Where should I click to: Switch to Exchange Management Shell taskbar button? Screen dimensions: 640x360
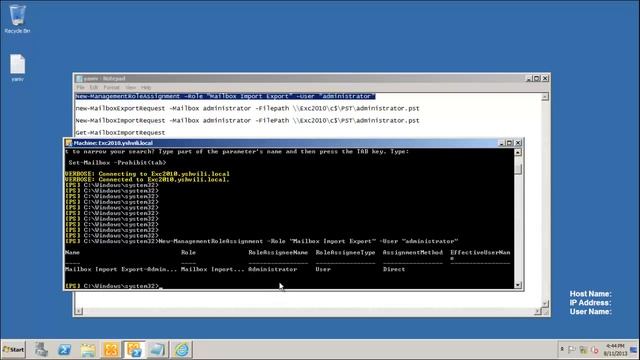coord(134,350)
